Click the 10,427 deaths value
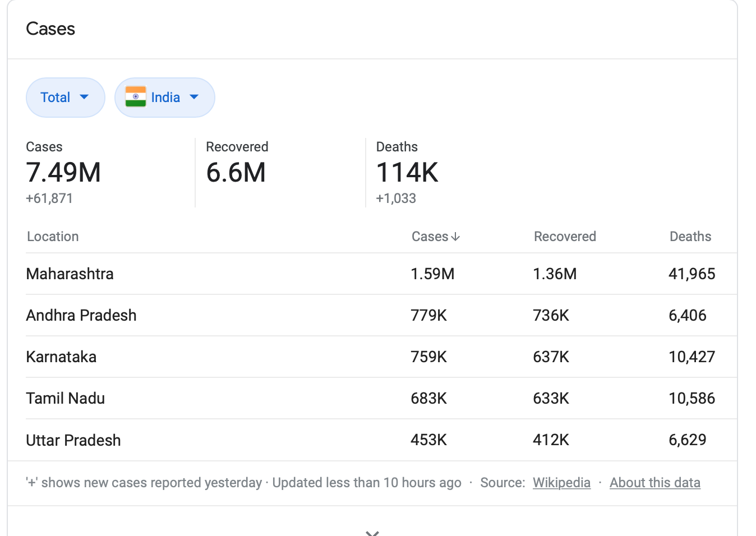The image size is (756, 536). 692,357
